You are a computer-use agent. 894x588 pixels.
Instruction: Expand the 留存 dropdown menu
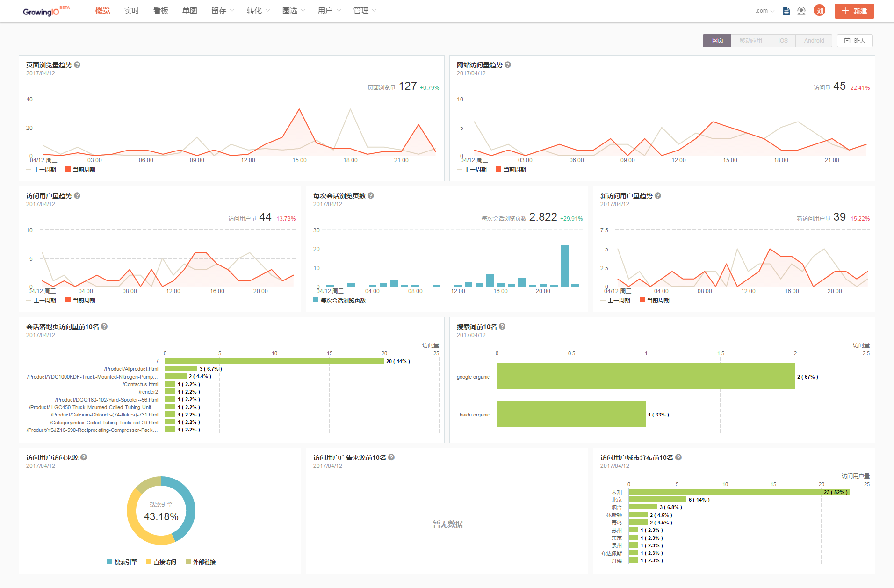tap(222, 11)
